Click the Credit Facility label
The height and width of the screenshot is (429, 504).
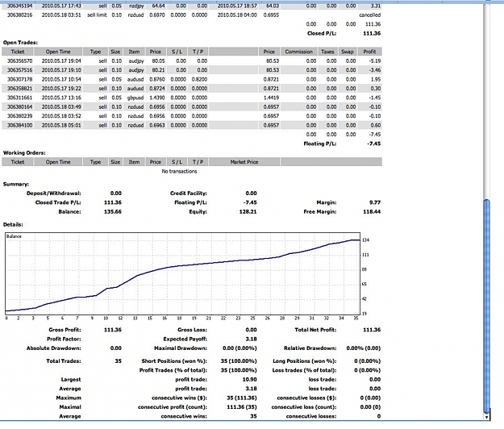pyautogui.click(x=189, y=193)
